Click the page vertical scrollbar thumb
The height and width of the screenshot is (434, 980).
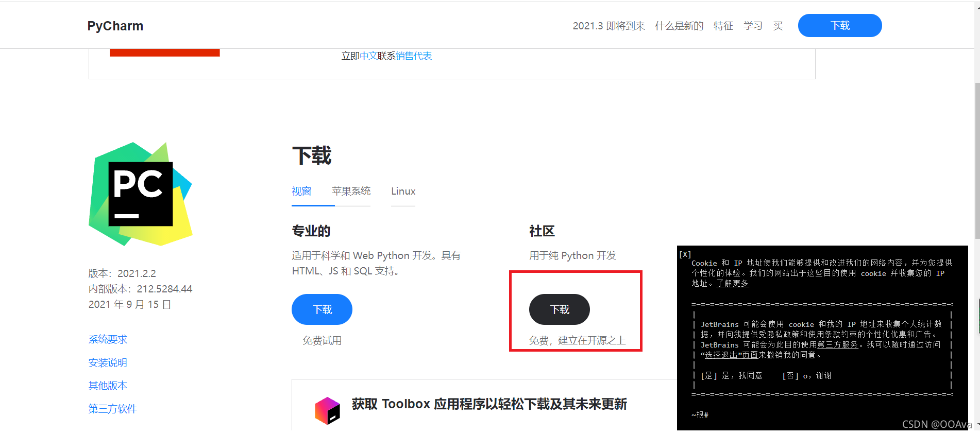pos(977,161)
